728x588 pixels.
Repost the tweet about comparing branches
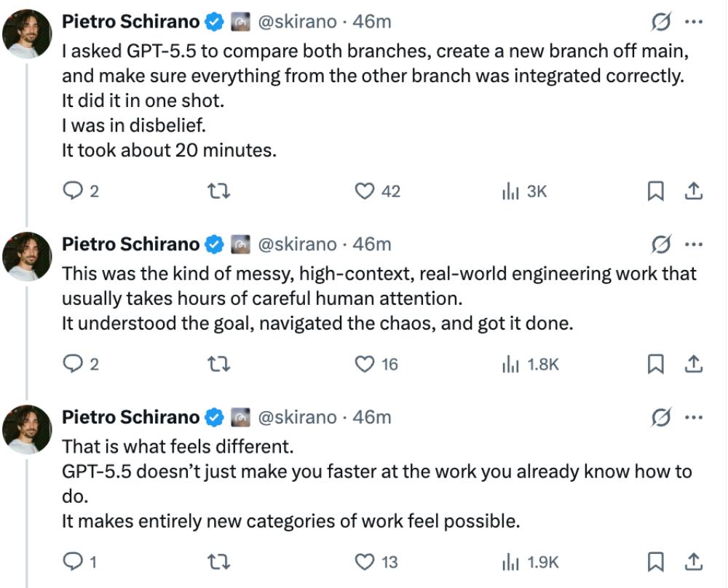click(x=218, y=191)
